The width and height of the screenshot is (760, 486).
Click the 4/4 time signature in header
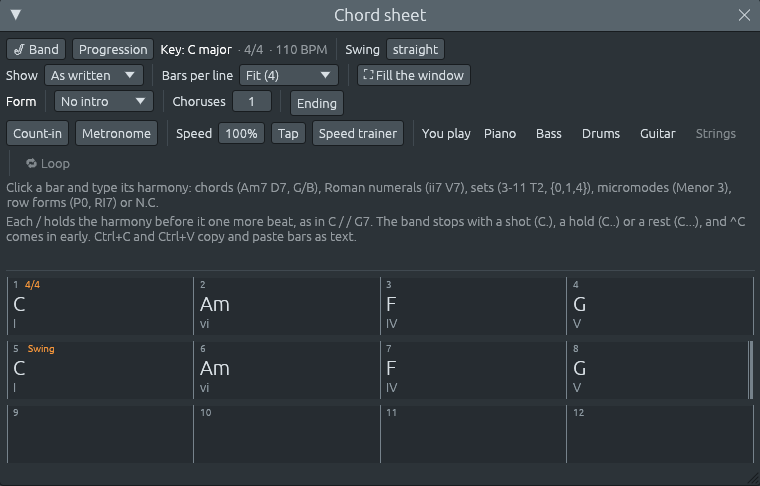coord(253,49)
